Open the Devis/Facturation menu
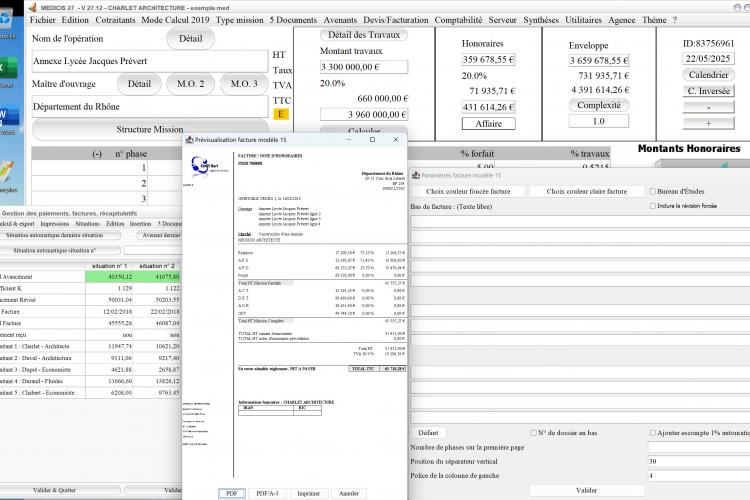This screenshot has height=500, width=750. (396, 20)
